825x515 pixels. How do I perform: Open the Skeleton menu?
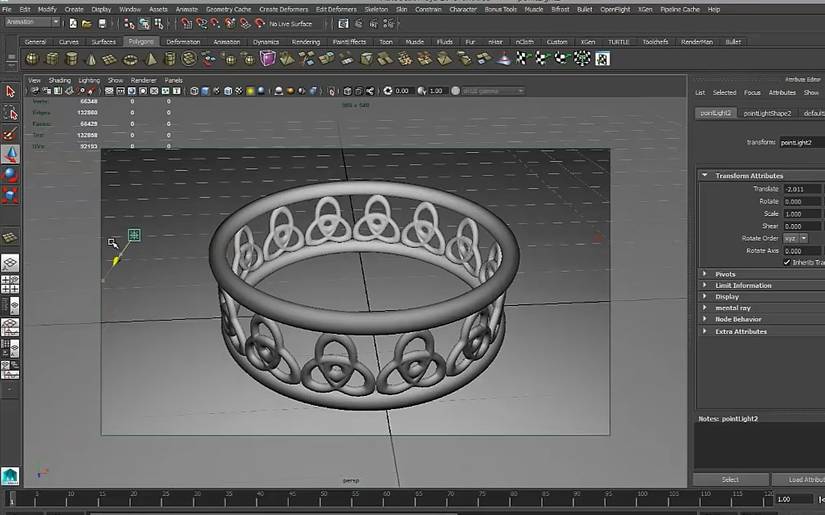[x=376, y=9]
